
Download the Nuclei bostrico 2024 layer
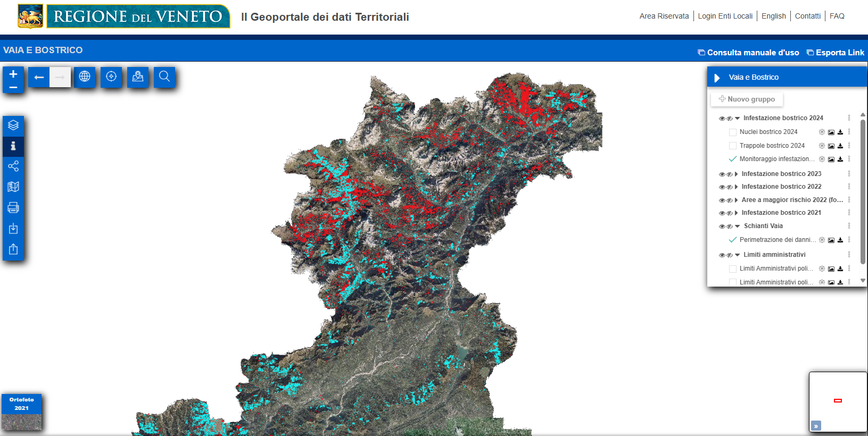click(840, 132)
